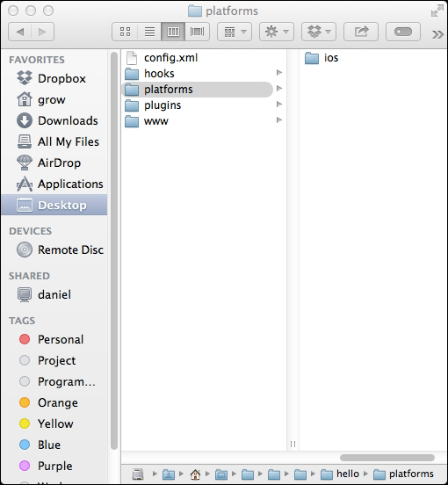Click the Edit Tags toolbar button
This screenshot has width=448, height=485.
click(403, 32)
